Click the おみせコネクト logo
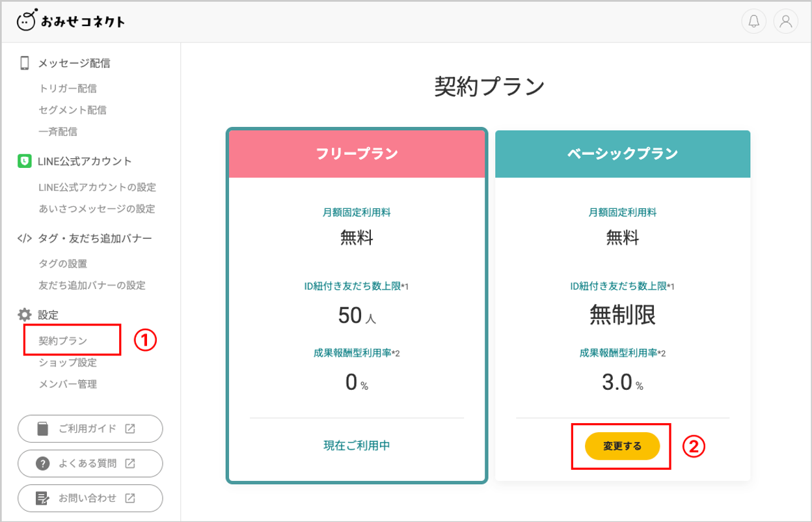This screenshot has height=522, width=812. point(71,21)
